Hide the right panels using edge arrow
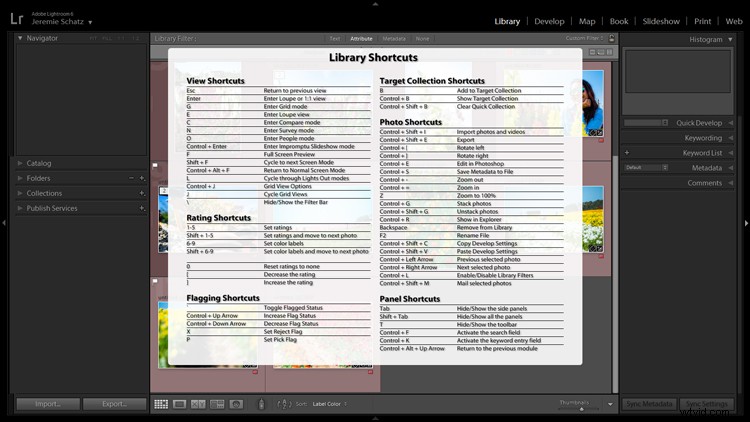This screenshot has width=750, height=422. (x=746, y=222)
